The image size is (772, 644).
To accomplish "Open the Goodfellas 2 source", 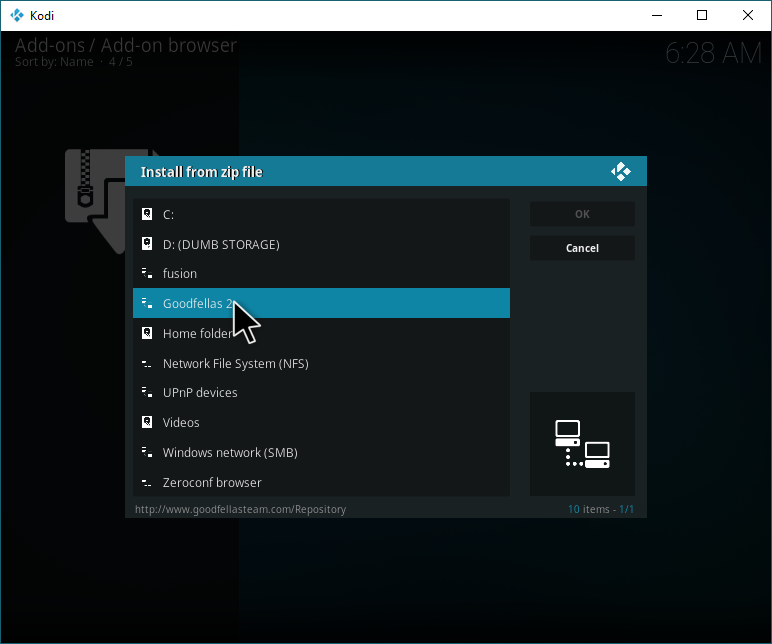I will (x=321, y=303).
